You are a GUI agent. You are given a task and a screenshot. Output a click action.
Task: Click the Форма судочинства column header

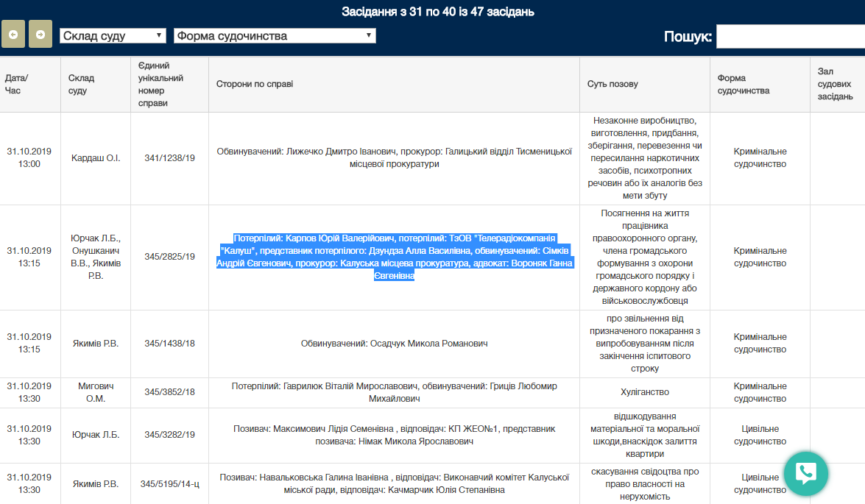point(743,84)
